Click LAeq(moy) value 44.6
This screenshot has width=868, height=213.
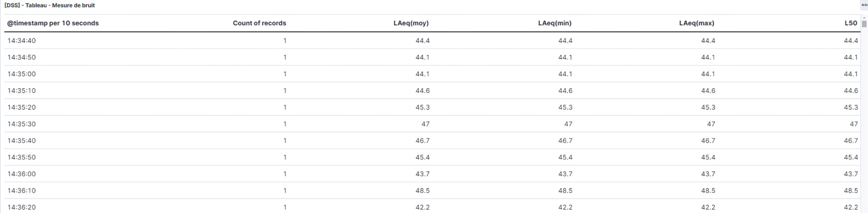(x=423, y=91)
